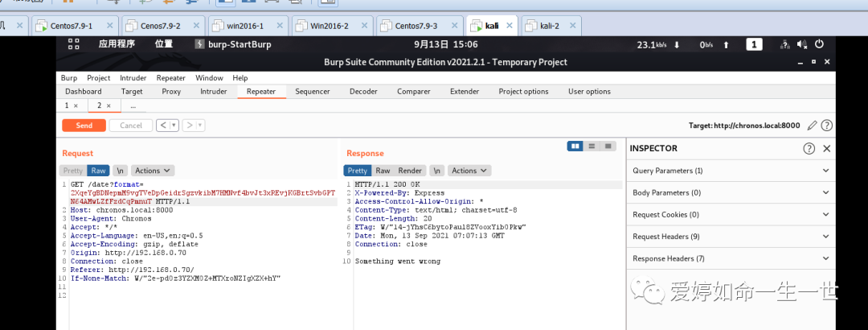Open back history dropdown arrow
The width and height of the screenshot is (868, 330).
click(x=174, y=126)
